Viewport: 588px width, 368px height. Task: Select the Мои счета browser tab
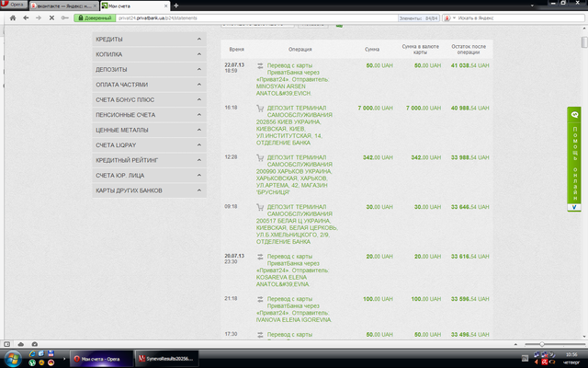133,6
